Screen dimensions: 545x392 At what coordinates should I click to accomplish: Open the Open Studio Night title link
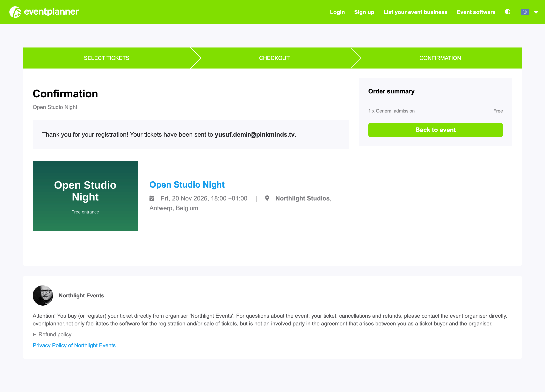[x=187, y=185]
